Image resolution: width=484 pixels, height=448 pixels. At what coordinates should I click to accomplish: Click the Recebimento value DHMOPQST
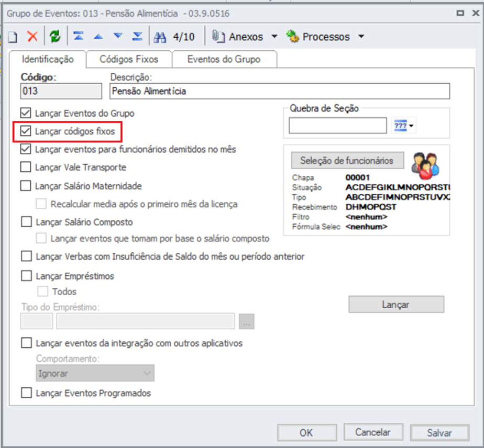(371, 207)
